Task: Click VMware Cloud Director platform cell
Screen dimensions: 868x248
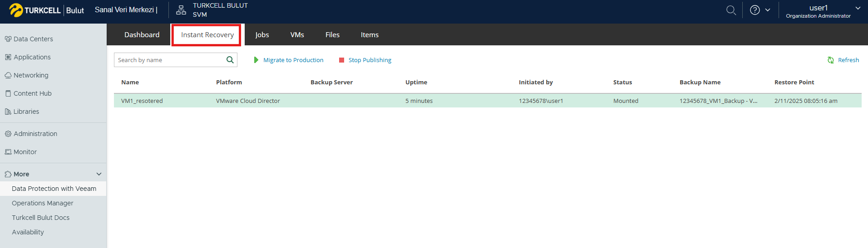Action: pos(248,101)
